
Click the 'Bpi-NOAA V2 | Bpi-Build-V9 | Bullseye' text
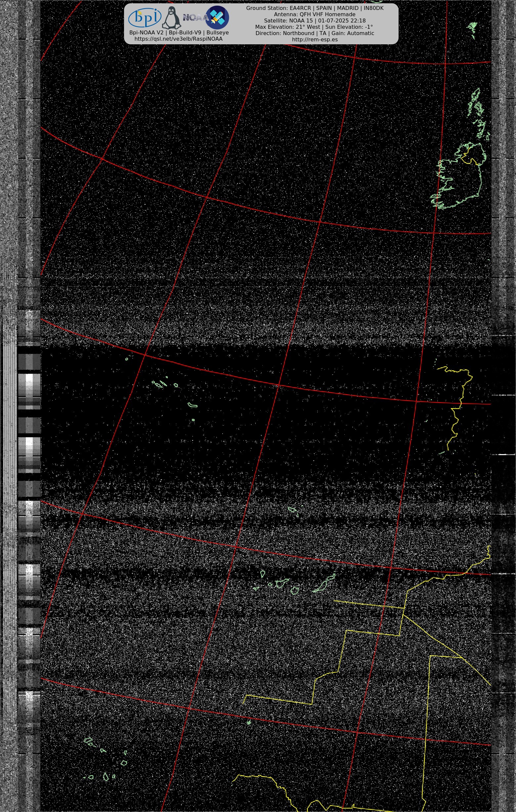[x=179, y=33]
